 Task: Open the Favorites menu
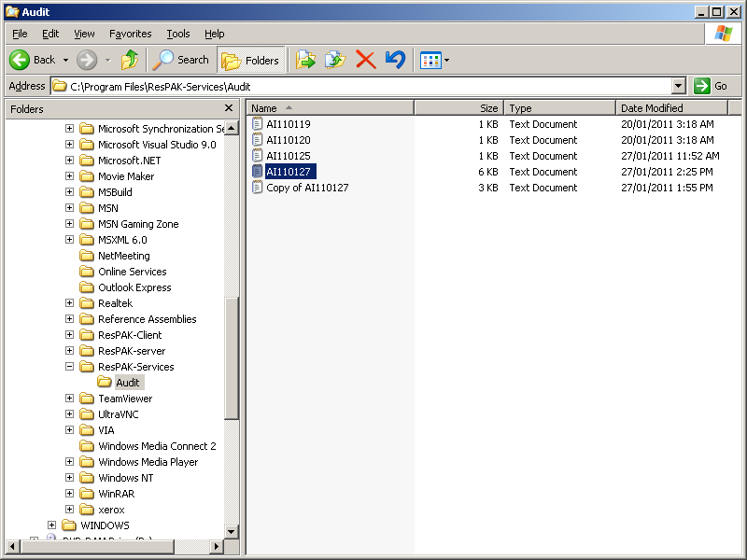(x=130, y=34)
